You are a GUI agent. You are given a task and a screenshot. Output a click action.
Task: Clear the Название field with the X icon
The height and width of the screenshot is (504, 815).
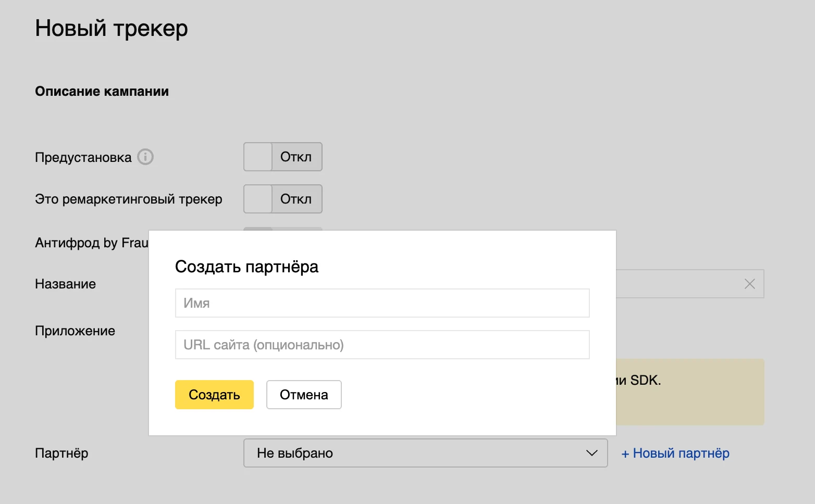click(749, 284)
